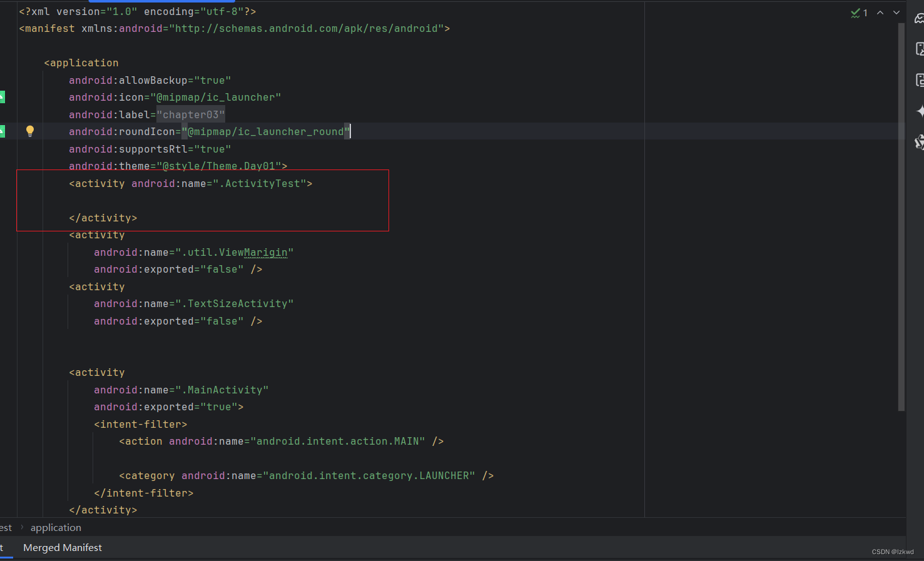This screenshot has height=561, width=924.
Task: Open the Gemini AI assistant star icon
Action: click(920, 111)
